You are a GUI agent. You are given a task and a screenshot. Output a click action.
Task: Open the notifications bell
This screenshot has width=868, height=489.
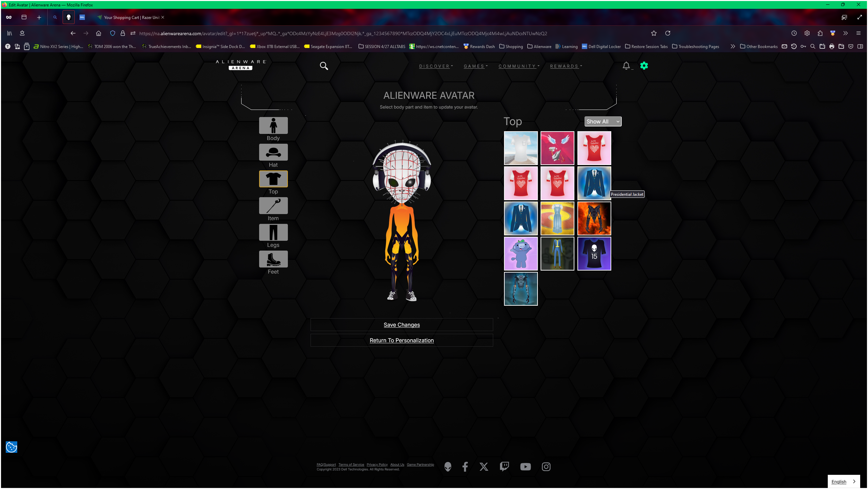tap(626, 66)
